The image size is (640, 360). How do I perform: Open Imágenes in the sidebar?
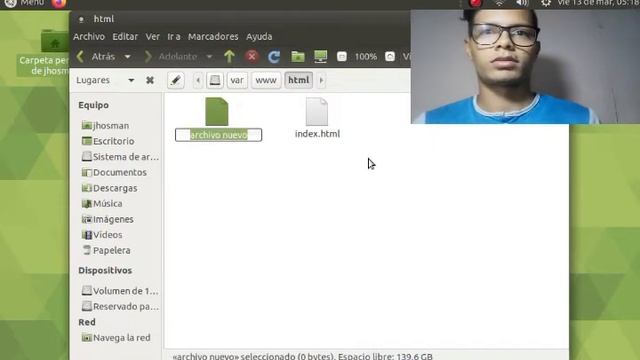(x=108, y=219)
